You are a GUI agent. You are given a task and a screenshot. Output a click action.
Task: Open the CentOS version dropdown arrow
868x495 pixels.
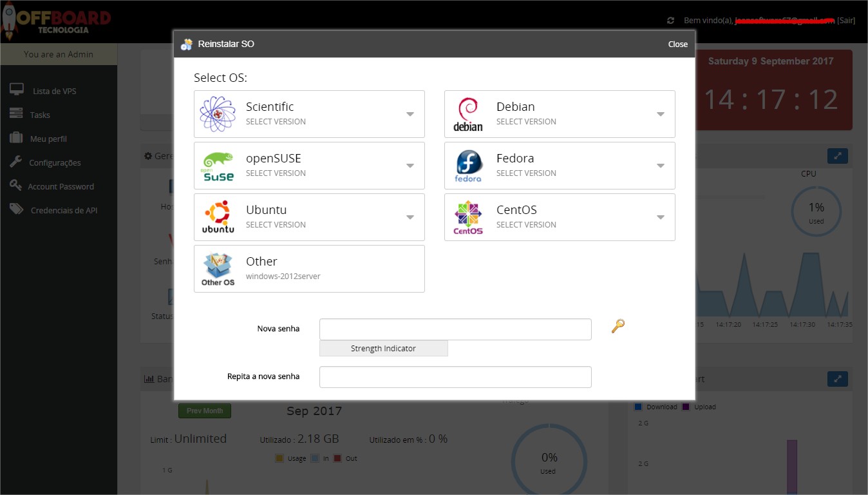click(661, 218)
